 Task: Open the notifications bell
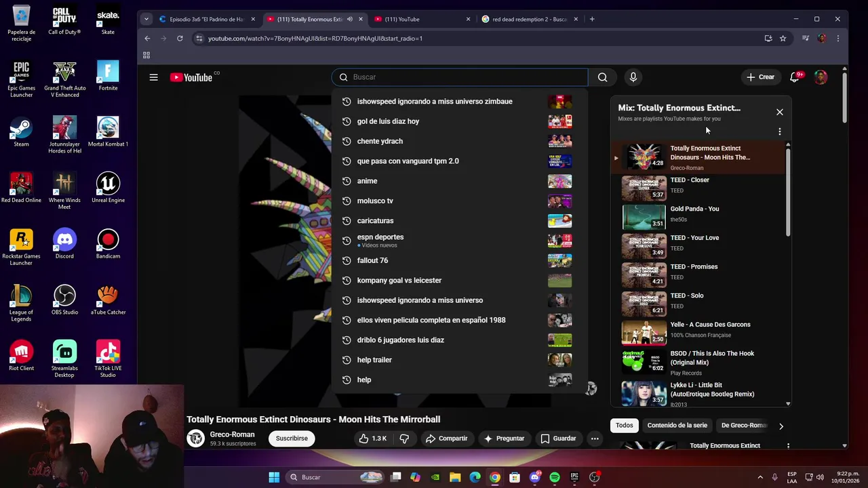pyautogui.click(x=795, y=77)
